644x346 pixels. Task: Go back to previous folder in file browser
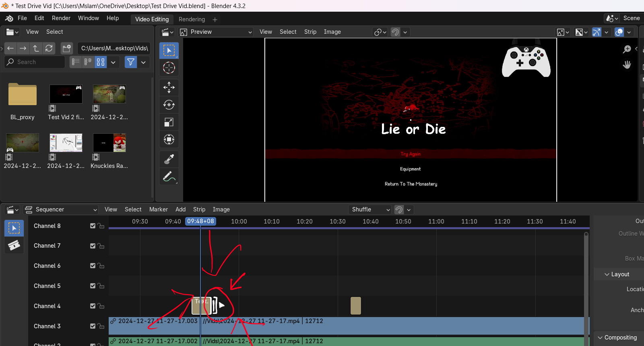tap(10, 48)
